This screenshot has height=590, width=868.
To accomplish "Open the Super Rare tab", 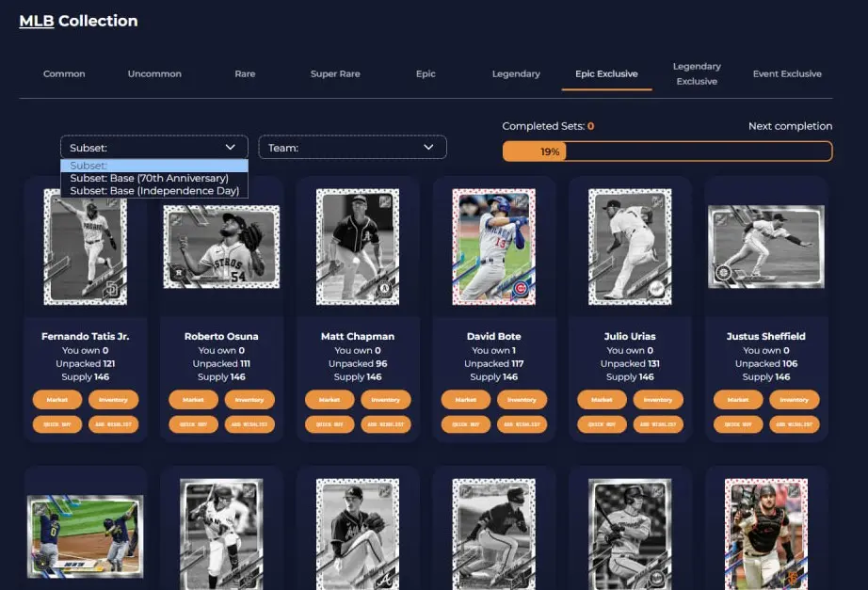I will [x=335, y=73].
